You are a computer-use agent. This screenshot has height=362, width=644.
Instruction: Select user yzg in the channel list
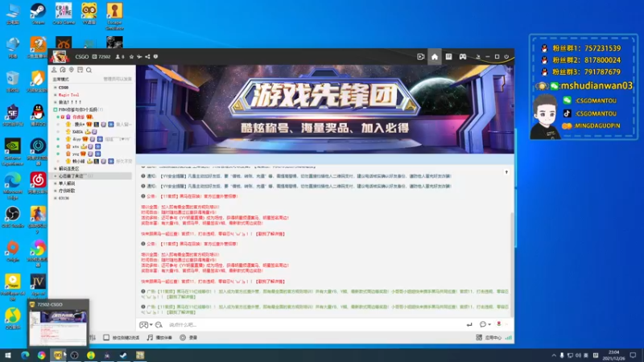point(76,154)
